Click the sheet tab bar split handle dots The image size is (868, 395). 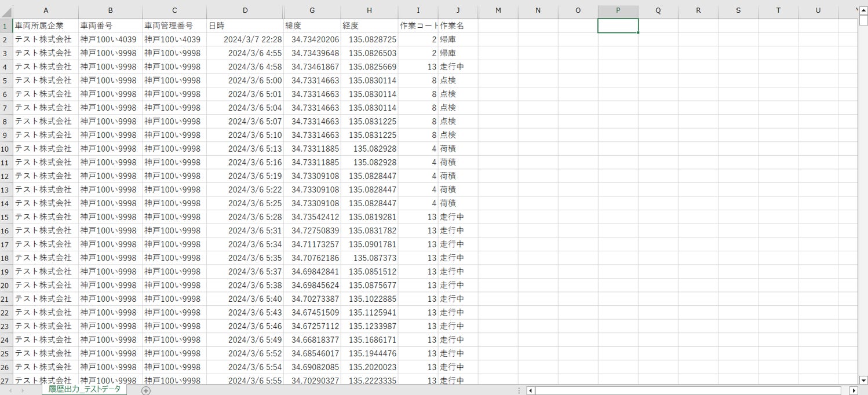coord(519,390)
